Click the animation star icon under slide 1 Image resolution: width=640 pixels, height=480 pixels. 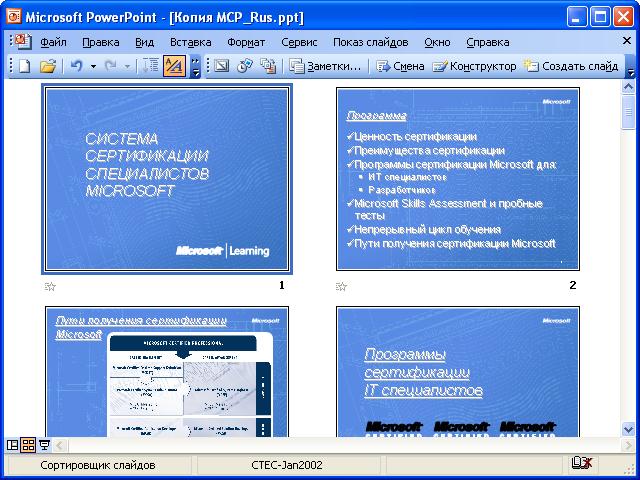[x=50, y=287]
